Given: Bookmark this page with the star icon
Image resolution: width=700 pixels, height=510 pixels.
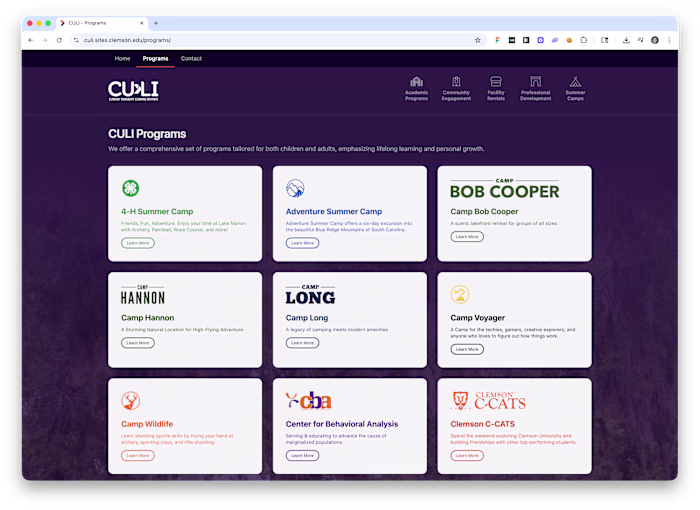Looking at the screenshot, I should coord(478,40).
